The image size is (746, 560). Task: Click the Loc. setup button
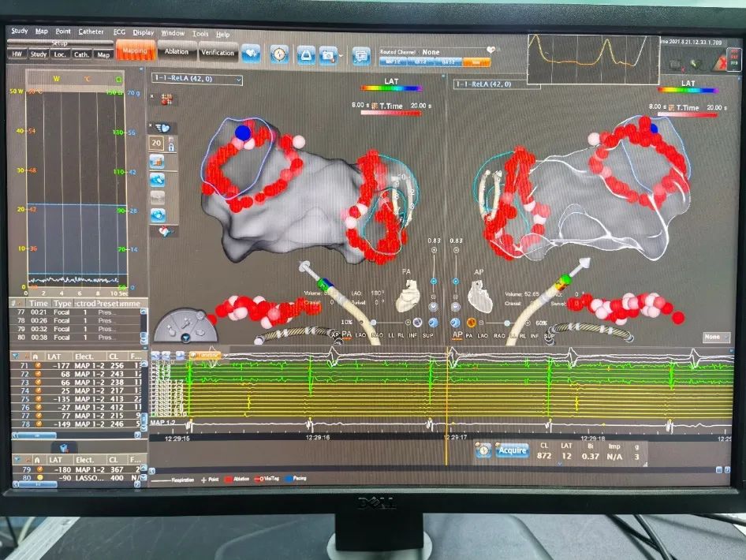point(60,54)
